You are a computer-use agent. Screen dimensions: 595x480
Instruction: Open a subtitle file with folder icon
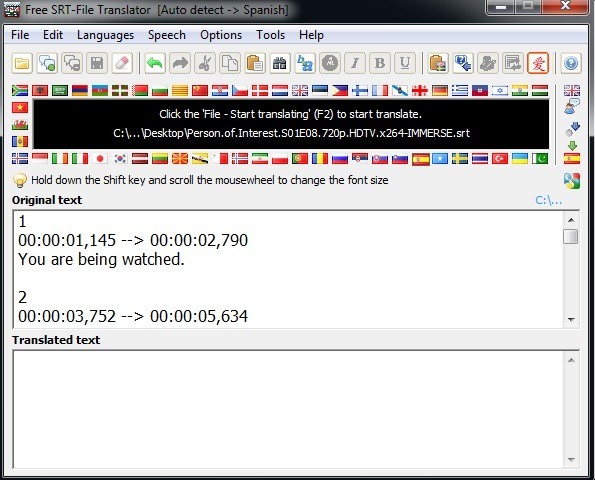22,63
